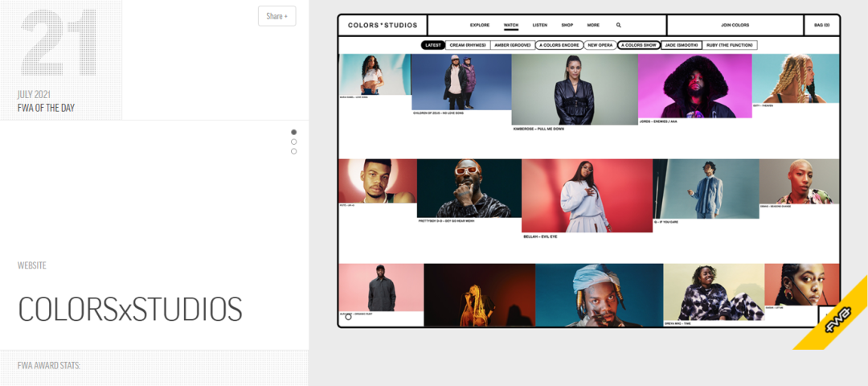Choose the A COLORS ENCORE filter
The width and height of the screenshot is (868, 386).
(x=559, y=45)
